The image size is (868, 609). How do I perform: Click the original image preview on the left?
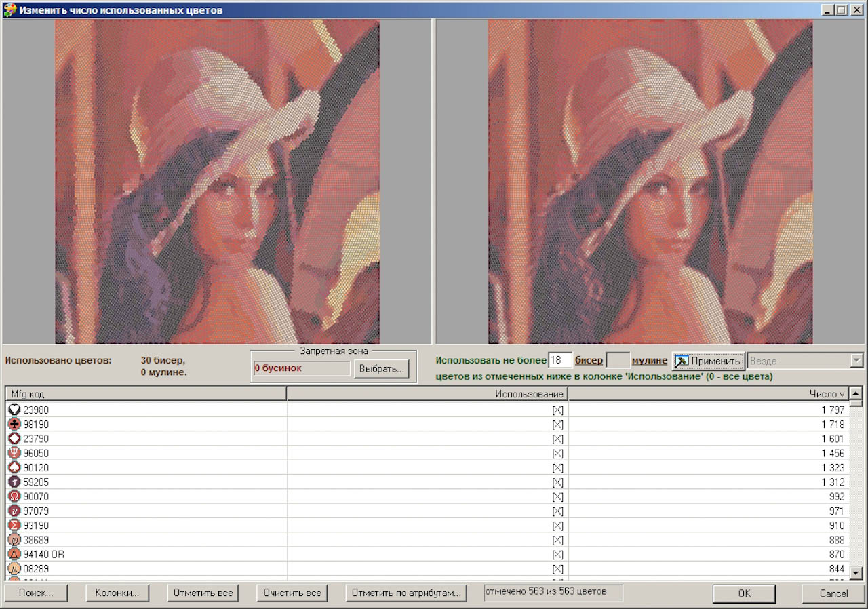pyautogui.click(x=217, y=181)
